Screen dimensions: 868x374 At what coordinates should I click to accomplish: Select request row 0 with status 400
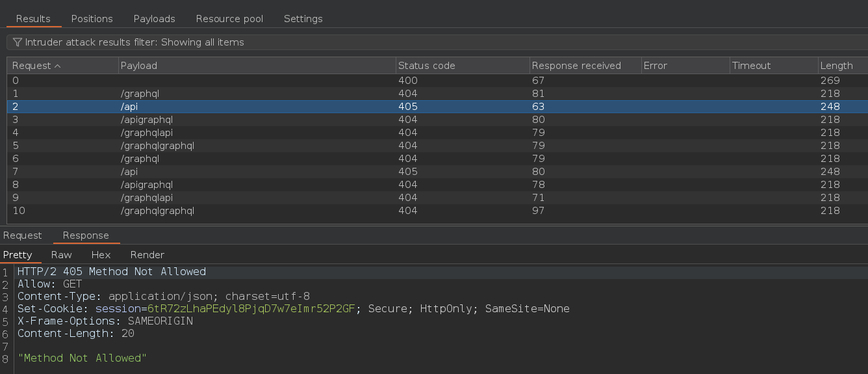[437, 81]
